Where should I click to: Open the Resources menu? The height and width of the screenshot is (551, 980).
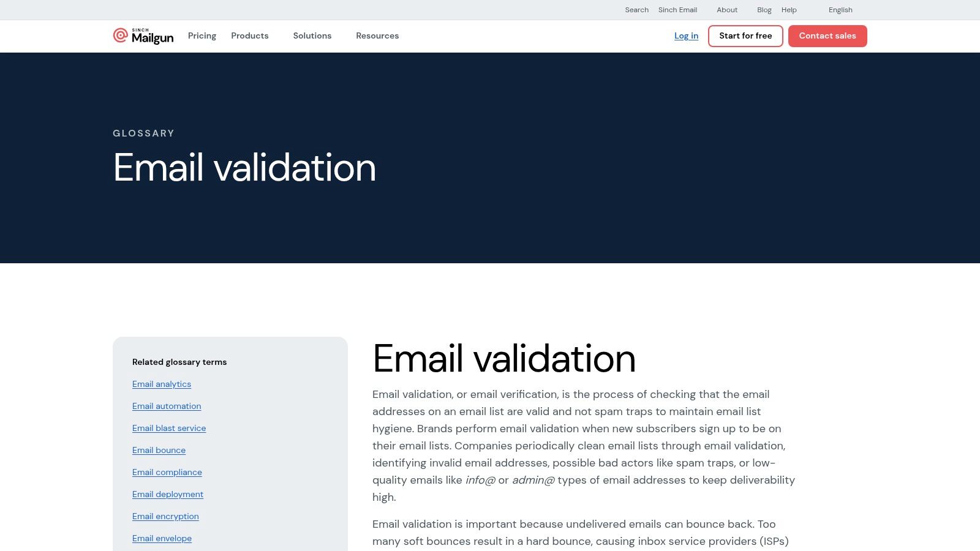(x=377, y=36)
